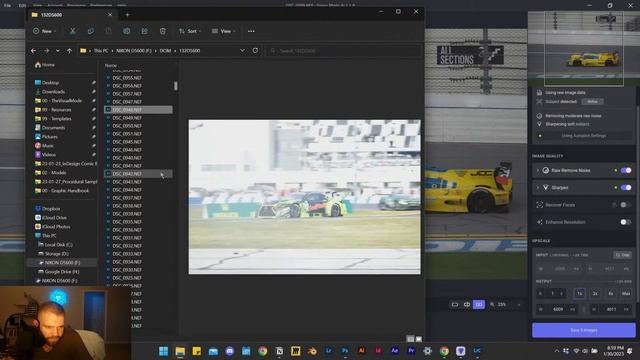Open the File menu in Topaz
Image resolution: width=640 pixels, height=360 pixels.
(7, 5)
